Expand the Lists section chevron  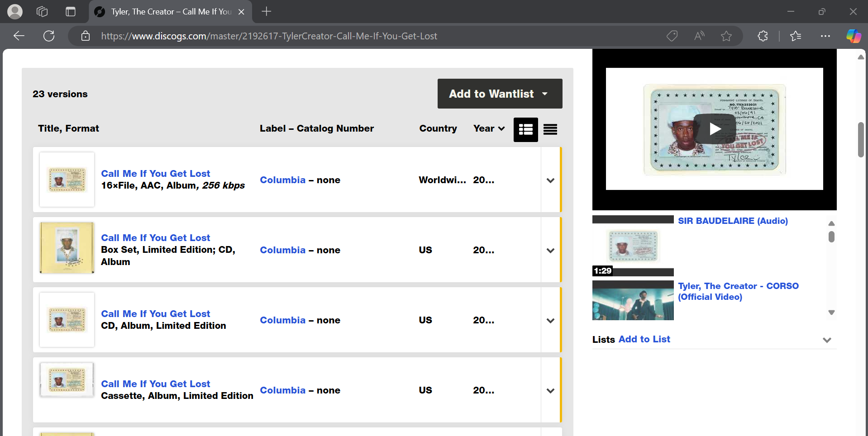(827, 340)
